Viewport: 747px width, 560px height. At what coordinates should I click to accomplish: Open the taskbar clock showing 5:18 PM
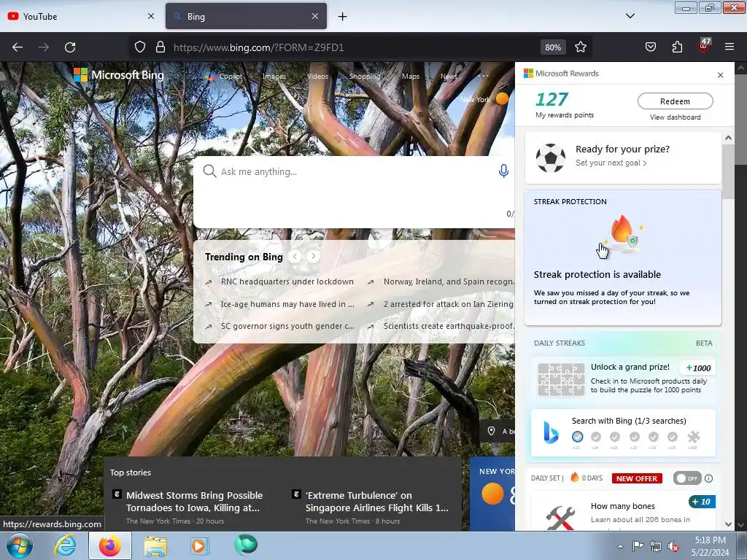pos(710,546)
